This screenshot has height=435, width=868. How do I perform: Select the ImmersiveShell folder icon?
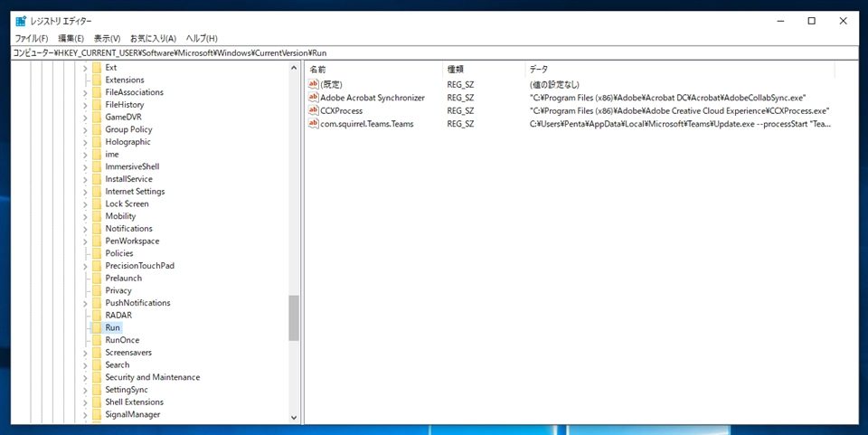point(97,166)
